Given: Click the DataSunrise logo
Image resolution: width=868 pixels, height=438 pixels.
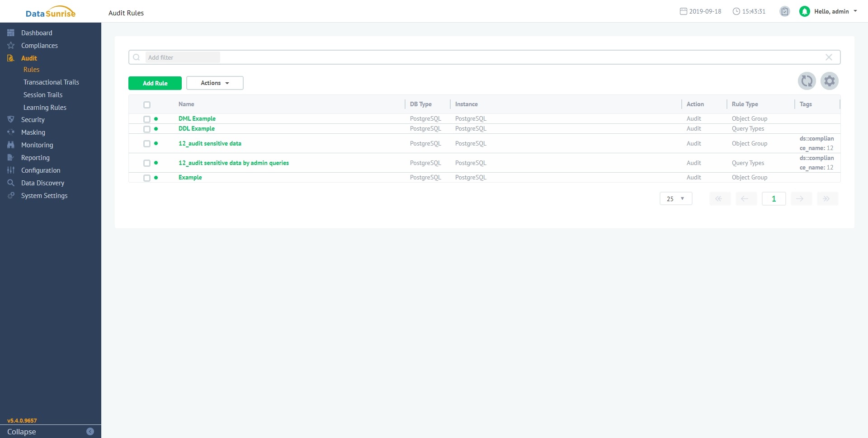Looking at the screenshot, I should [50, 12].
